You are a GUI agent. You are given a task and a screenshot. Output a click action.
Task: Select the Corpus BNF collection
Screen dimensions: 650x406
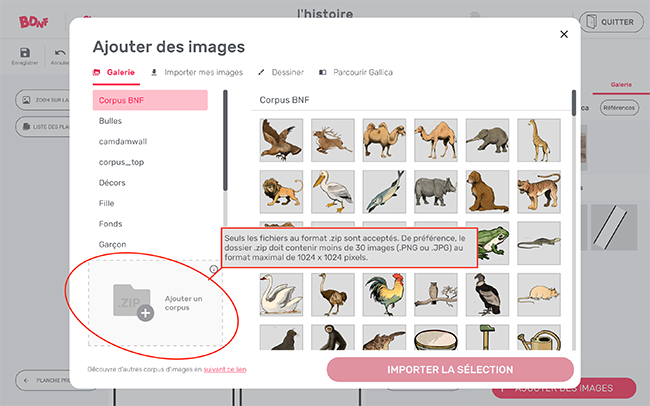pyautogui.click(x=150, y=100)
